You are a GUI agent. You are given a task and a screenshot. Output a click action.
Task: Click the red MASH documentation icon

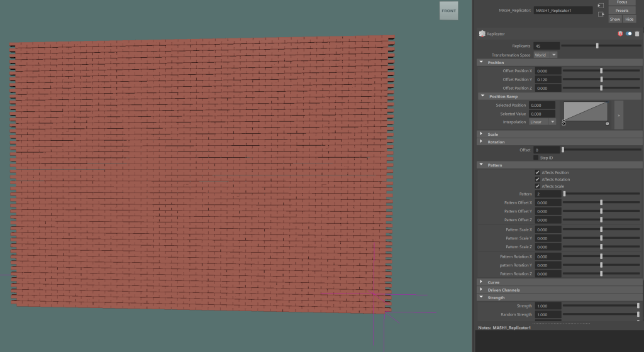coord(620,34)
